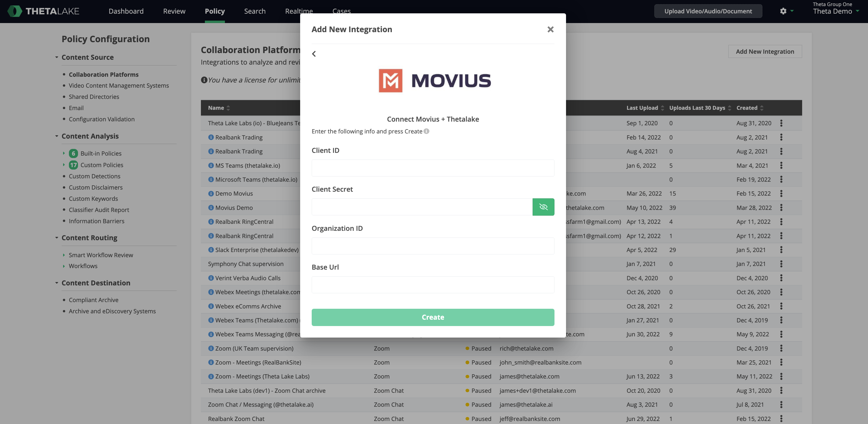The image size is (868, 424).
Task: Collapse the Content Source section
Action: pos(57,57)
